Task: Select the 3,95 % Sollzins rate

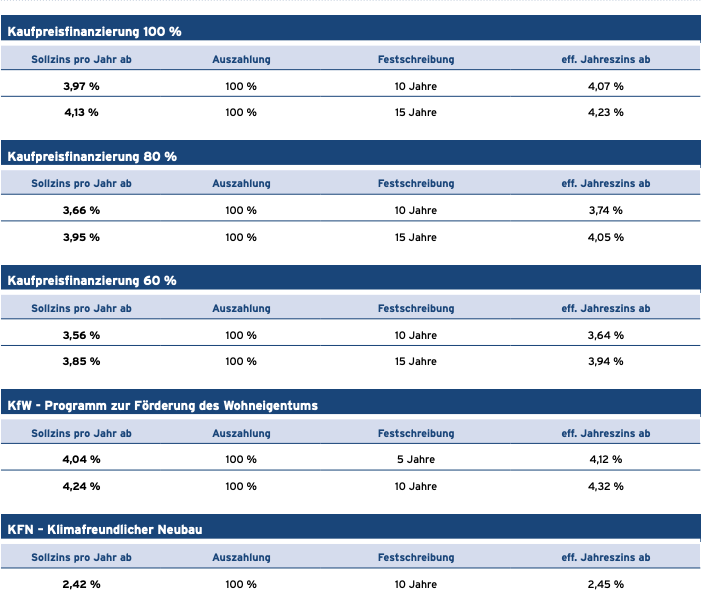Action: [81, 238]
